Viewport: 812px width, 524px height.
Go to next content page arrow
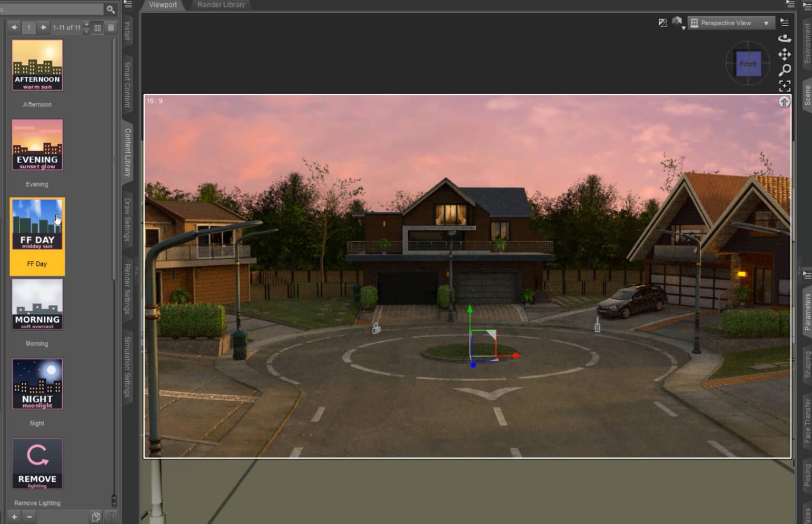(x=43, y=27)
